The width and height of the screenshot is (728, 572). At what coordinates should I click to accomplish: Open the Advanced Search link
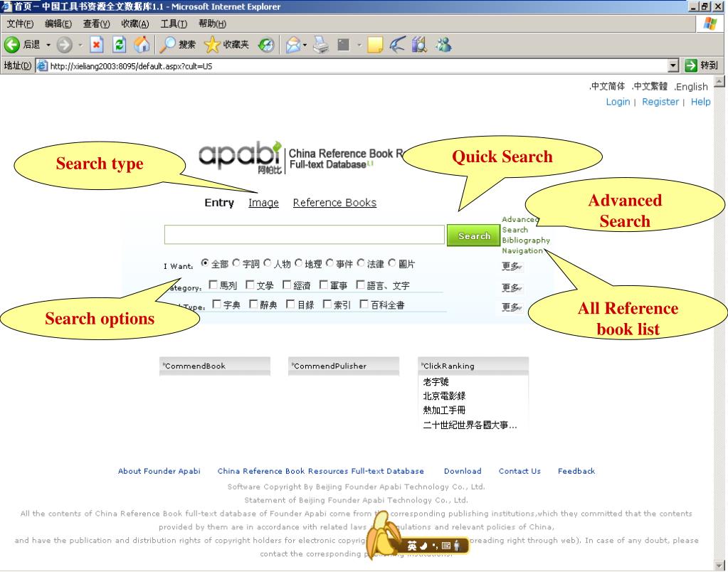point(519,224)
